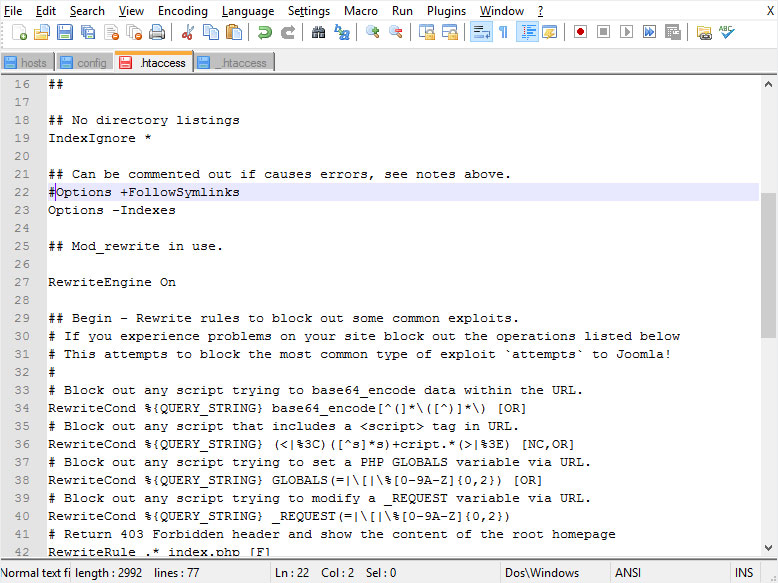Open the File menu
Image resolution: width=778 pixels, height=583 pixels.
pyautogui.click(x=13, y=10)
